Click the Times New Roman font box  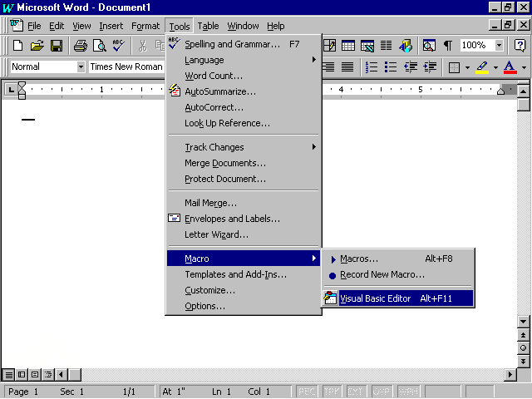coord(126,66)
